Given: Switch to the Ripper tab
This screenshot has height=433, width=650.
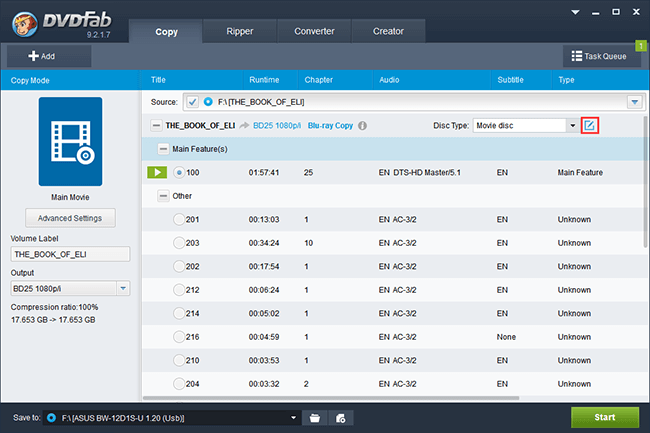Looking at the screenshot, I should click(x=240, y=31).
